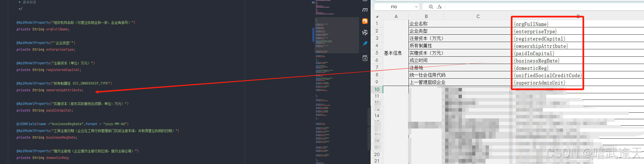Click the businessRegDate field declaration in code
The width and height of the screenshot is (644, 164).
point(47,138)
